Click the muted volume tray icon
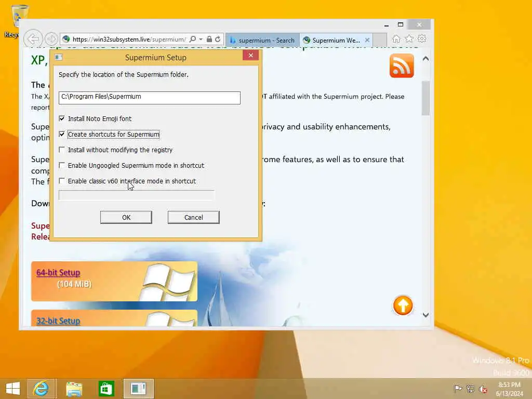This screenshot has width=532, height=399. 483,389
